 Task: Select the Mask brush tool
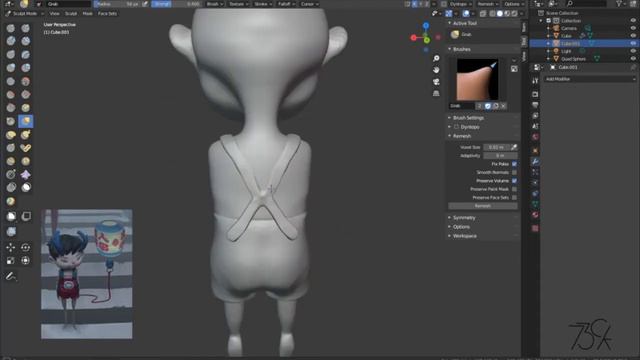pyautogui.click(x=26, y=188)
